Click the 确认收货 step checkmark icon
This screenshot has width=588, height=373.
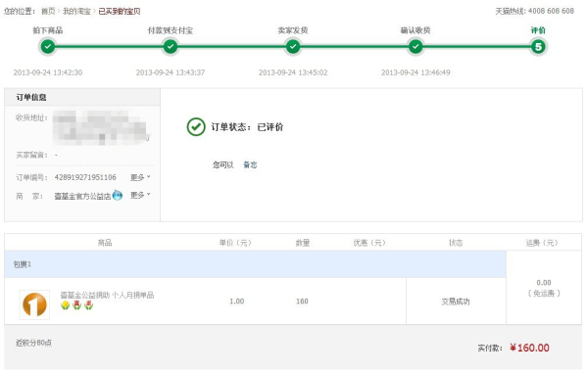pos(416,47)
